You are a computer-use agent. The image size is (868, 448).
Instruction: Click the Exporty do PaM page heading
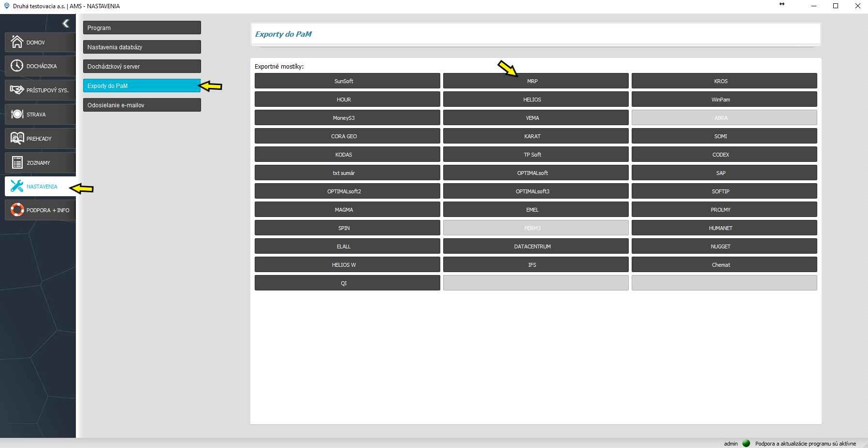pos(283,34)
